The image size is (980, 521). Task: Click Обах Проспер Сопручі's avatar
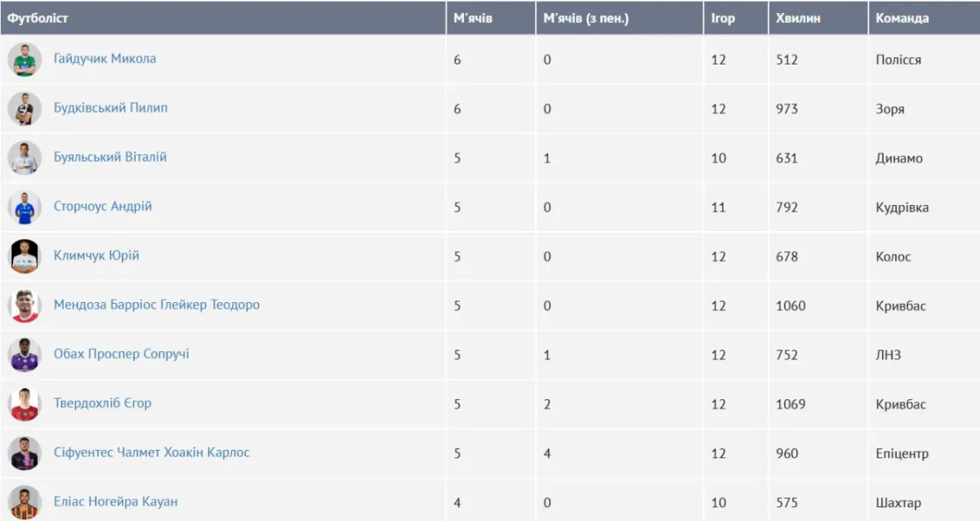pos(24,354)
